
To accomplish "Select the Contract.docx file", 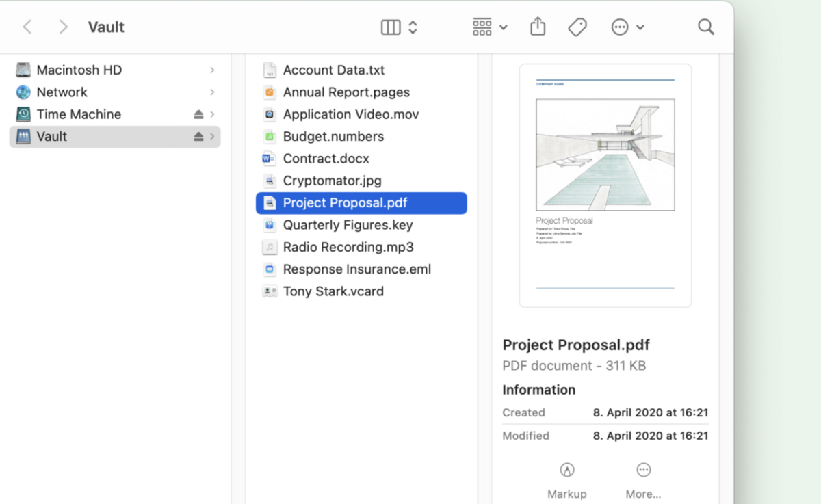I will pos(326,159).
